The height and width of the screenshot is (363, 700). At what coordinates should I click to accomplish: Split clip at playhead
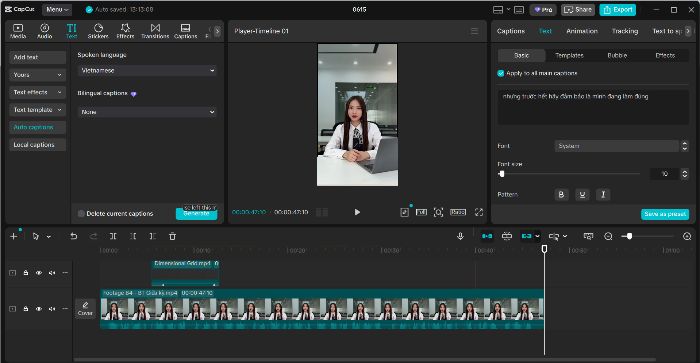(113, 236)
